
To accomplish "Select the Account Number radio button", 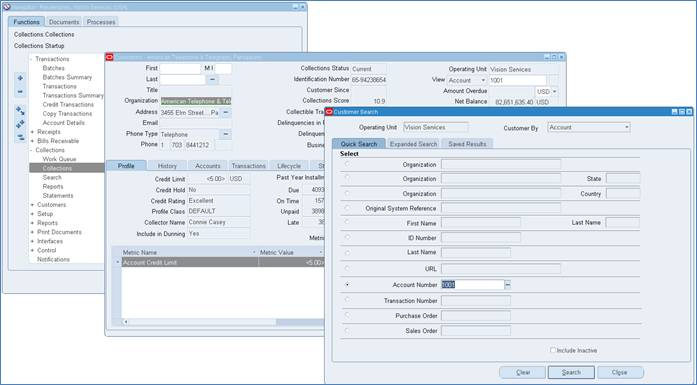I will pyautogui.click(x=347, y=285).
